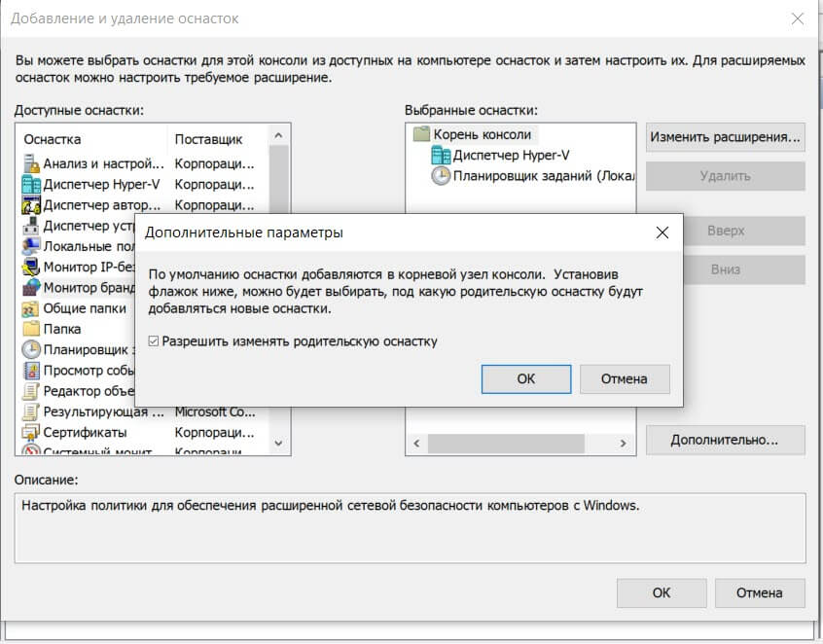Click the available snap-ins scroll up arrow

click(278, 135)
